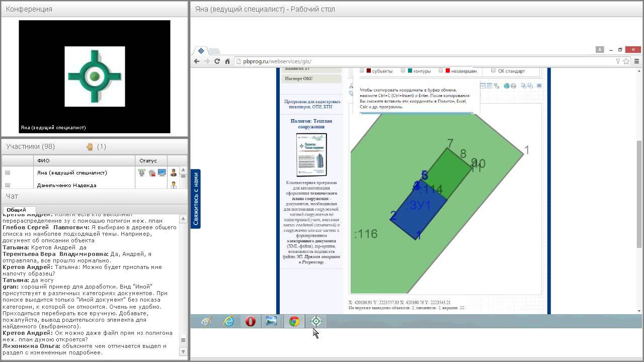Click the Chrome user profile icon
644x362 pixels.
[x=600, y=49]
